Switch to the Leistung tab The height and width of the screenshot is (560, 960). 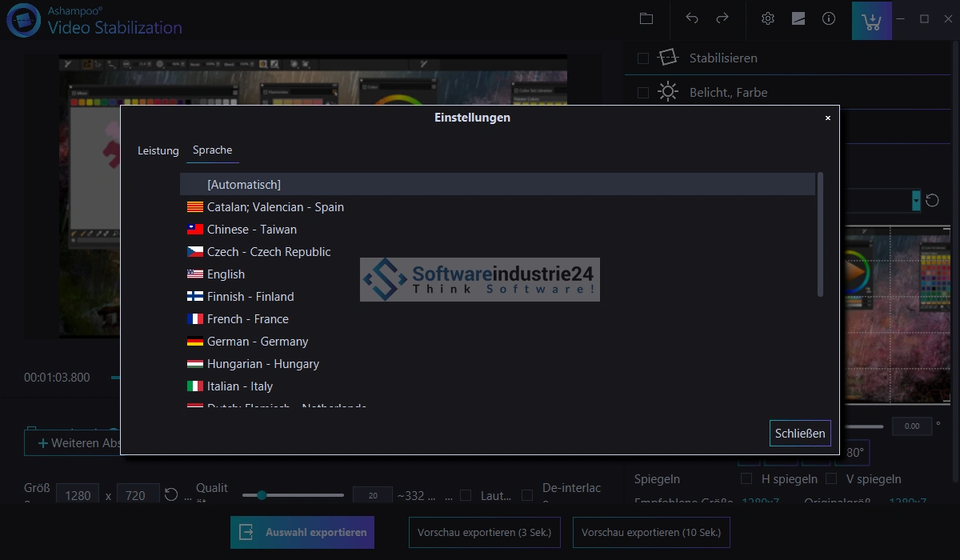click(x=158, y=150)
